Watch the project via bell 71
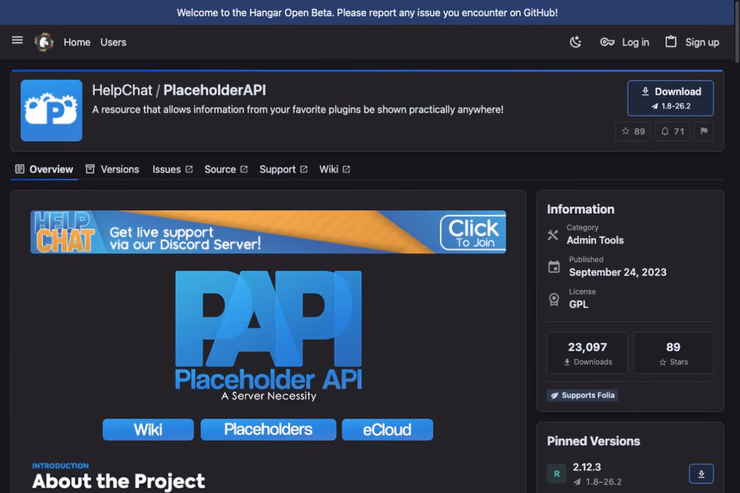The width and height of the screenshot is (740, 493). 672,131
